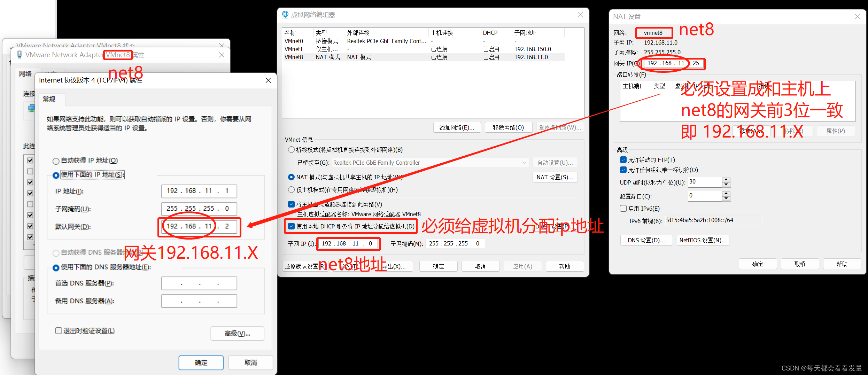Toggle 允许任何组织唯一标识符 checkbox
This screenshot has width=868, height=375.
[x=623, y=170]
